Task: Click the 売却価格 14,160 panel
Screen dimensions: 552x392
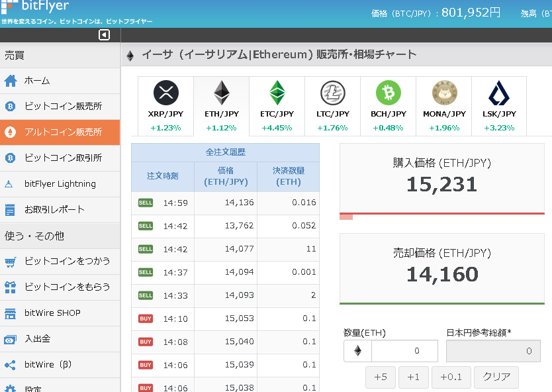Action: click(442, 268)
